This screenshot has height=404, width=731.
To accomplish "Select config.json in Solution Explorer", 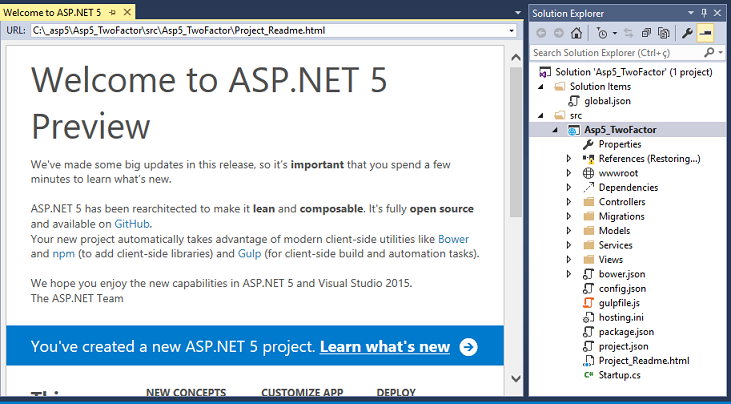I will pyautogui.click(x=622, y=289).
